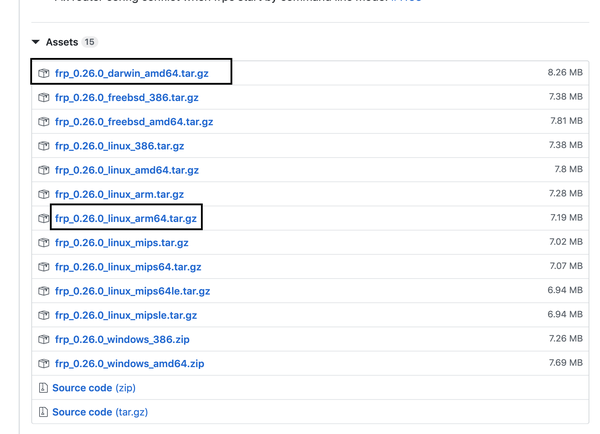
Task: Download frp_0.26.0_linux_mips64.tar.gz
Action: tap(128, 267)
